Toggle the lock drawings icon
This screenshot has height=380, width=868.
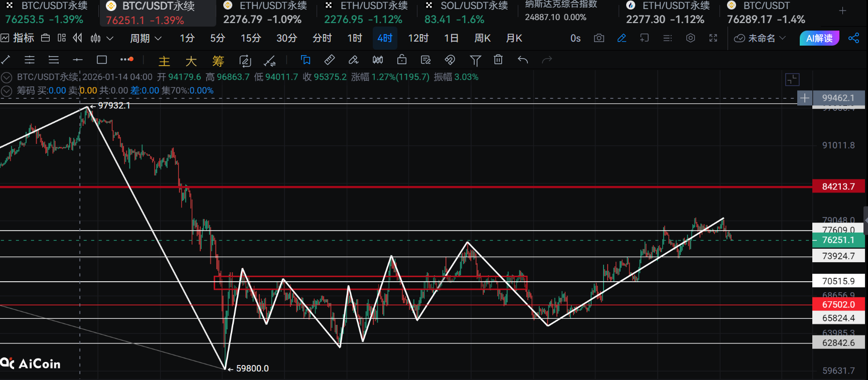[x=401, y=60]
